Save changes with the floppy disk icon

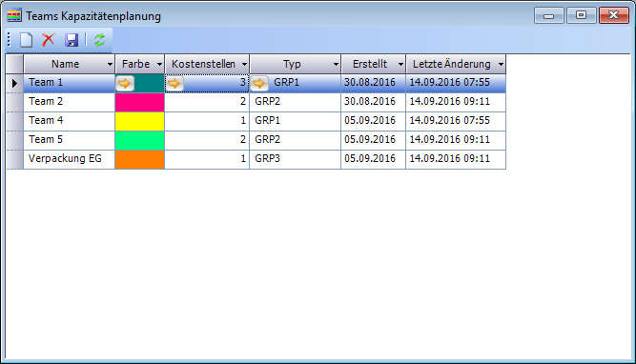click(72, 40)
